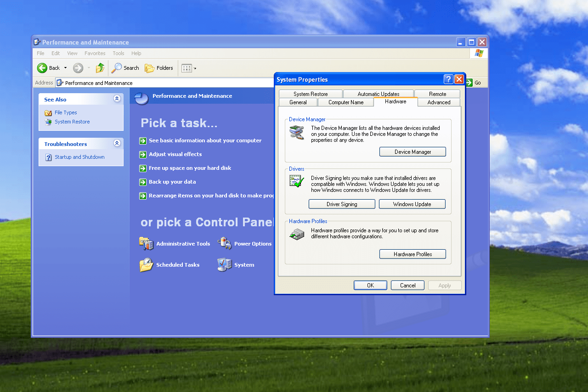Open the Edit menu
Viewport: 588px width, 392px height.
(56, 53)
